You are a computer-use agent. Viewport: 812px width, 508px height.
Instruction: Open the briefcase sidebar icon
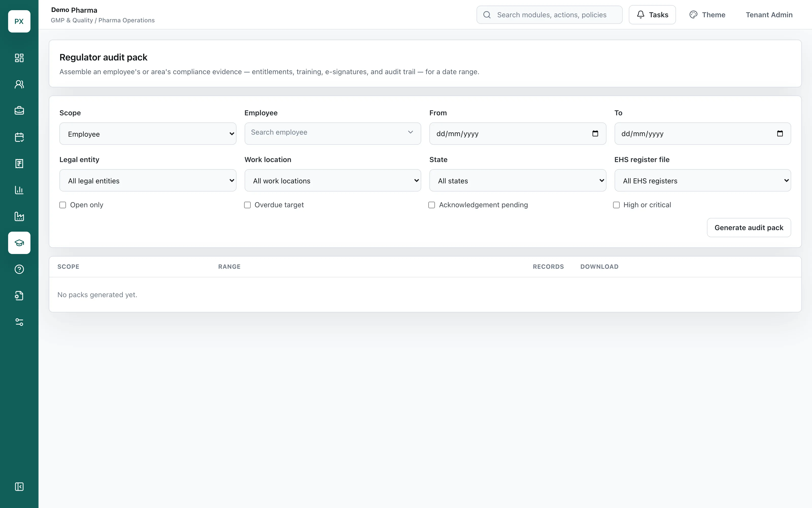point(19,110)
